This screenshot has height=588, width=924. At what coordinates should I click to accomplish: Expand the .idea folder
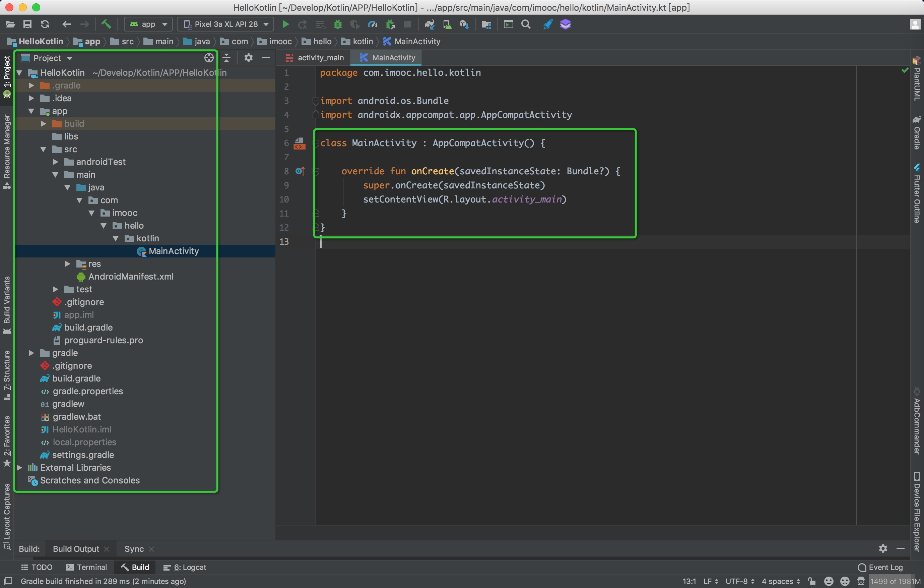31,98
